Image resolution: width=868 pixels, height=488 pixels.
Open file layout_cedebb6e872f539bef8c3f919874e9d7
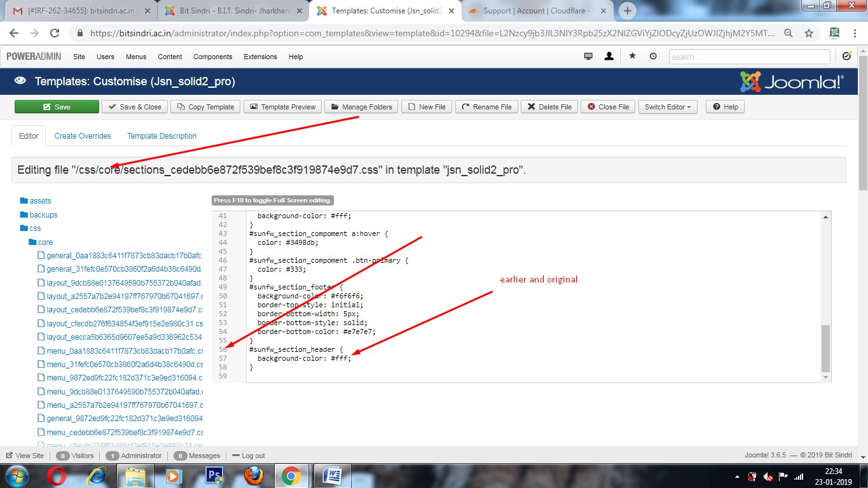(x=120, y=310)
